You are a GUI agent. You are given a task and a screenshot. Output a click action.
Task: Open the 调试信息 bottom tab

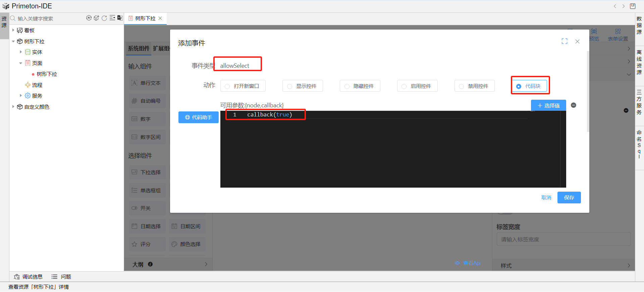pos(29,277)
